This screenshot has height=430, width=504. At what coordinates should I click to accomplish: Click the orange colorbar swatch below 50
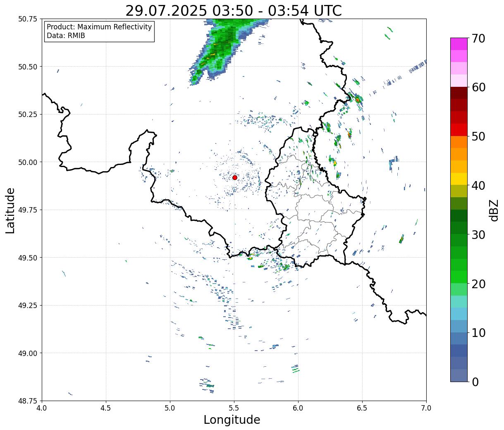tap(459, 142)
